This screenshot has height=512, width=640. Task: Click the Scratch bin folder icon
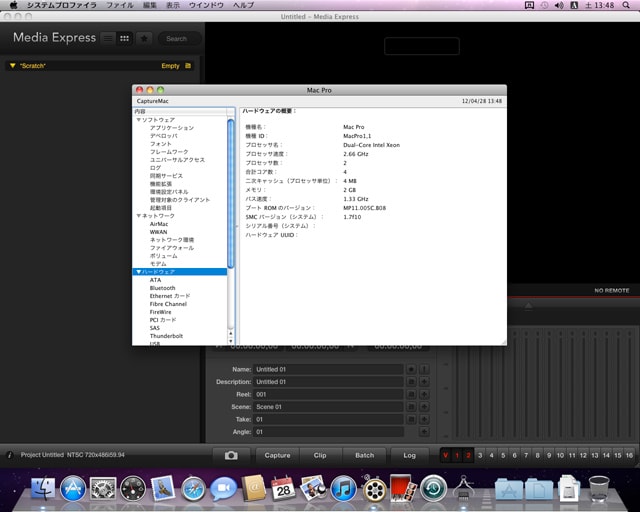(188, 66)
